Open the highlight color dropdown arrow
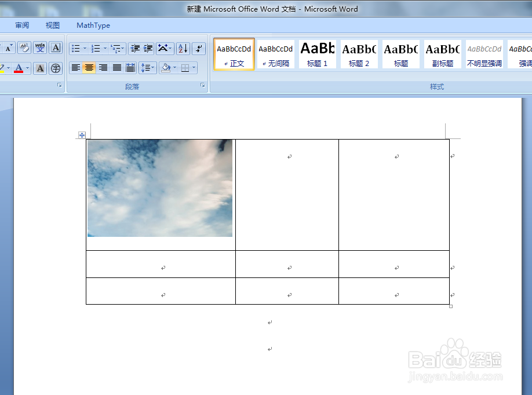 tap(8, 68)
